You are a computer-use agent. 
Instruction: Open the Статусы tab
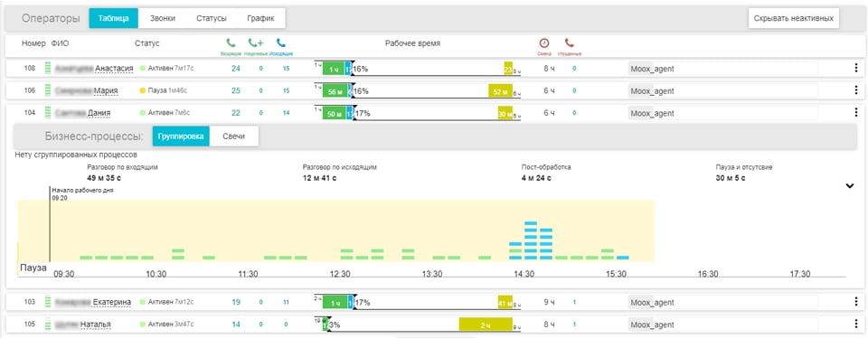click(x=212, y=18)
